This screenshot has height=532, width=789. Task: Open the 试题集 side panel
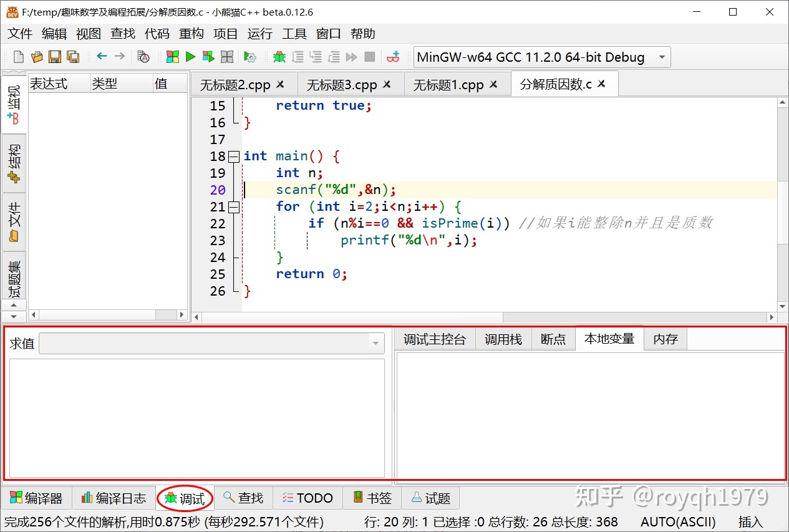tap(14, 276)
